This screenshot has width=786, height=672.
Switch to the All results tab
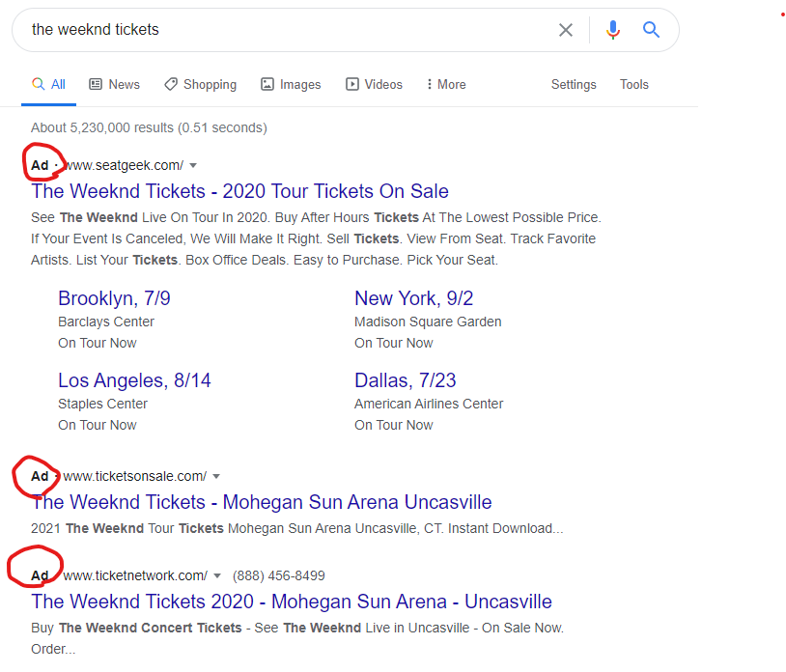(48, 84)
